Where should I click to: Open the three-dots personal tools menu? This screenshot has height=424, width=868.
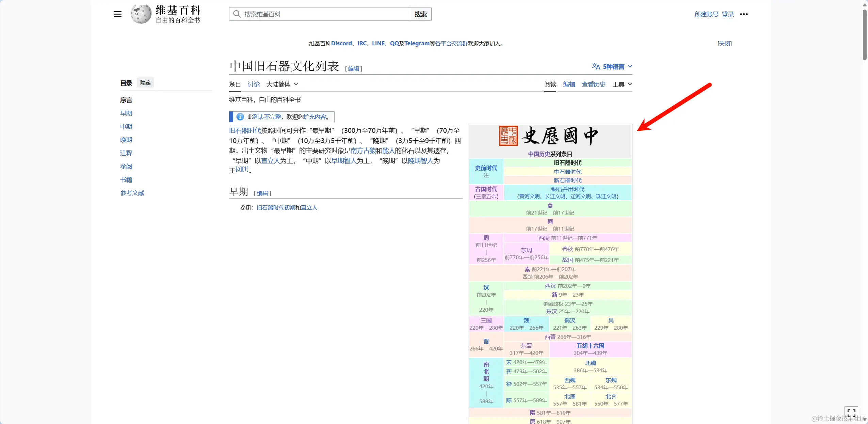[744, 14]
